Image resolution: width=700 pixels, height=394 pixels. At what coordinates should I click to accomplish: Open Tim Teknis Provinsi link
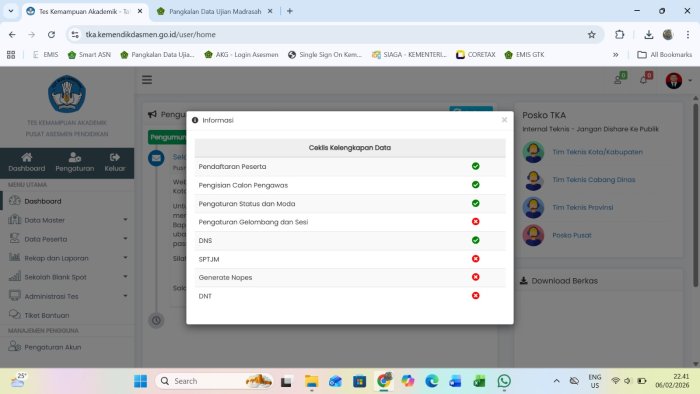point(583,207)
